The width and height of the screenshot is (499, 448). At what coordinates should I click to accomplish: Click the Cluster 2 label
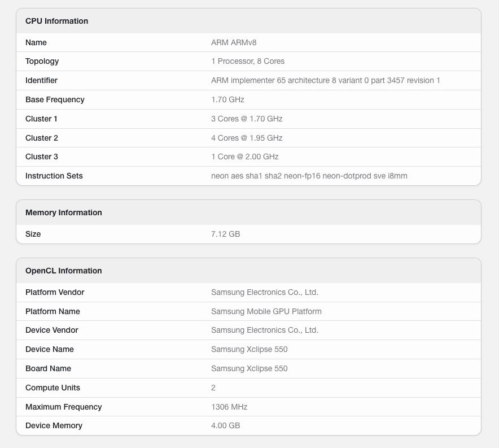pyautogui.click(x=42, y=138)
